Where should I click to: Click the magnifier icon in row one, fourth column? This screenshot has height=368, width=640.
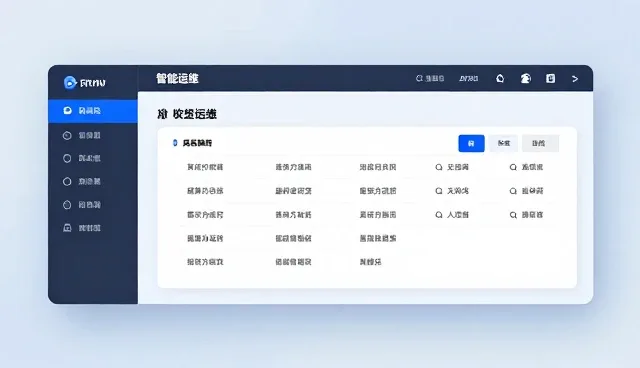point(439,167)
